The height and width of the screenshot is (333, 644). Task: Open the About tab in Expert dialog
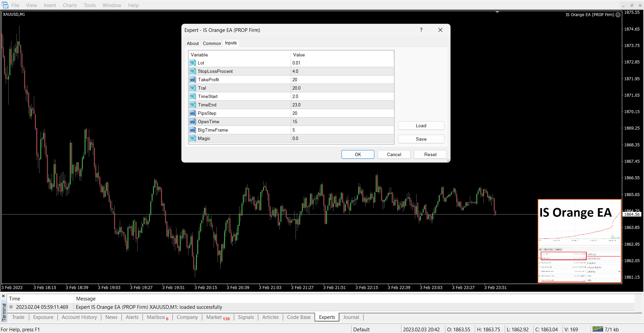[193, 43]
